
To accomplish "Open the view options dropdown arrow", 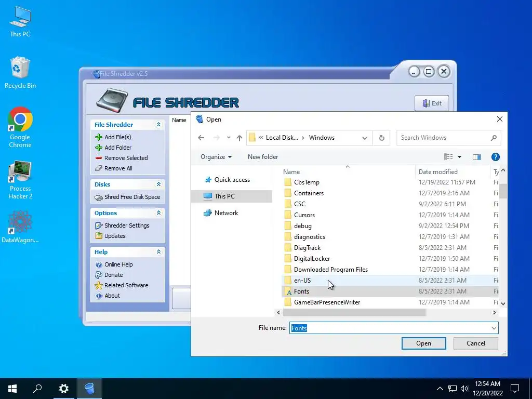I will click(x=459, y=157).
